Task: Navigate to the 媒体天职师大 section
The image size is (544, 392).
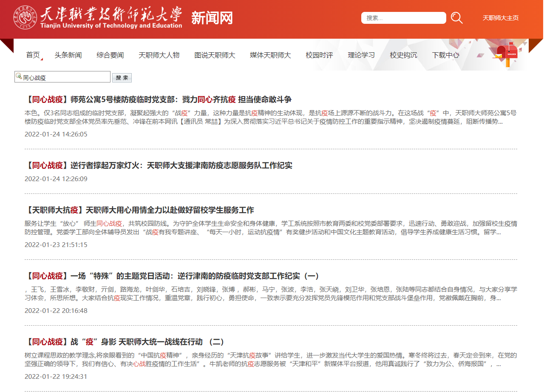Action: 270,55
